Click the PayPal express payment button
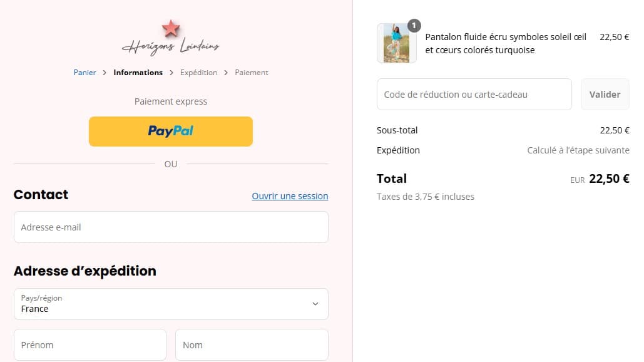The height and width of the screenshot is (362, 644). (170, 131)
